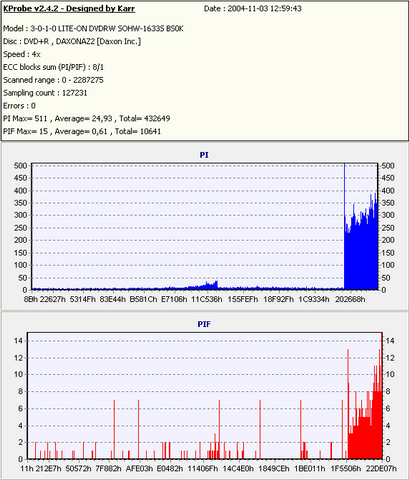Click PI x-axis label 1C9334h
Image resolution: width=409 pixels, height=480 pixels.
[314, 299]
